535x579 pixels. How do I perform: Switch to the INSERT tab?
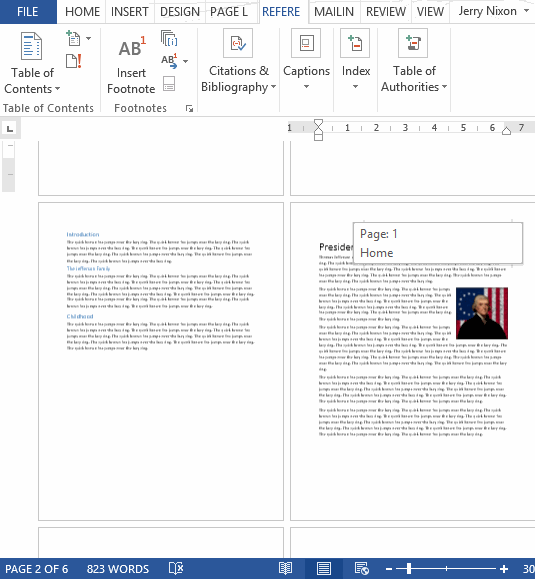coord(130,12)
